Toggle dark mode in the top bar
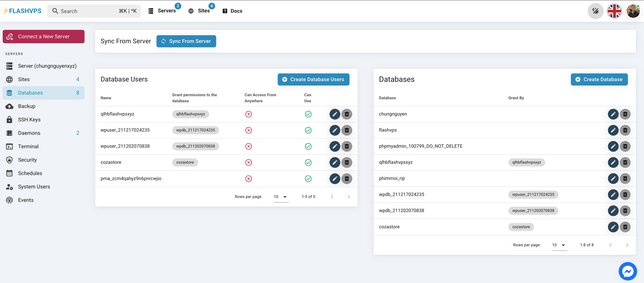Viewport: 644px width, 283px height. click(596, 11)
